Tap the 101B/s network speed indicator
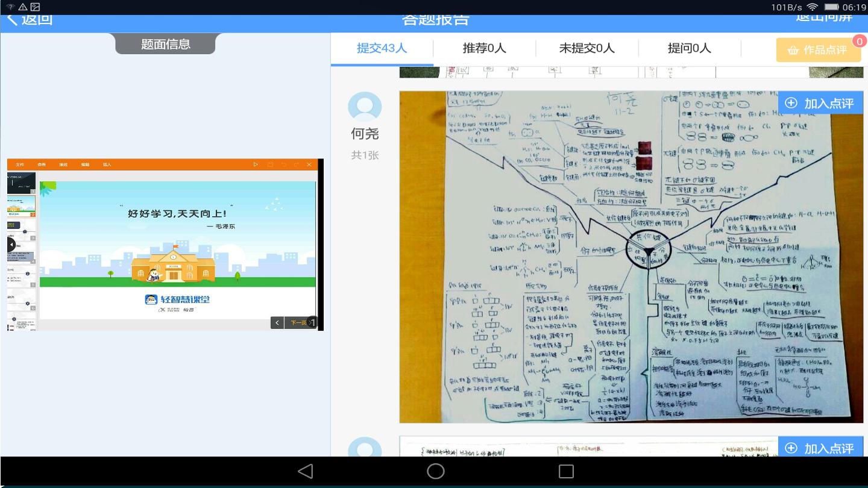The width and height of the screenshot is (868, 488). [786, 7]
